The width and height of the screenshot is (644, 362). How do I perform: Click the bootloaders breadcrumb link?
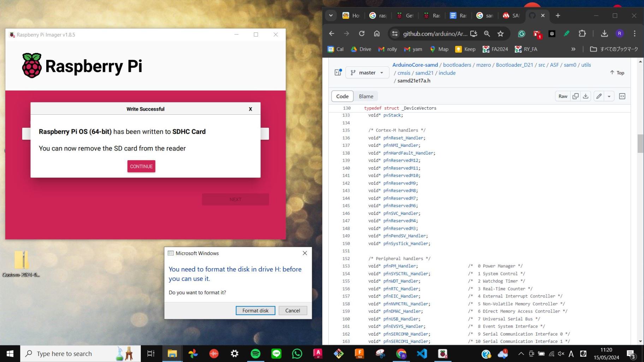point(457,65)
